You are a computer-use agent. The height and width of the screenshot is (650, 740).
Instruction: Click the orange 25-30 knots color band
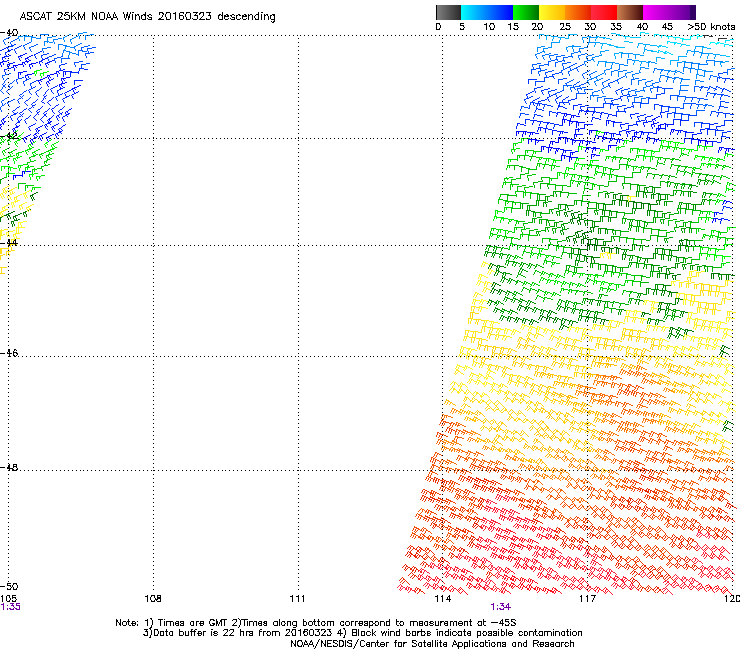pyautogui.click(x=578, y=12)
